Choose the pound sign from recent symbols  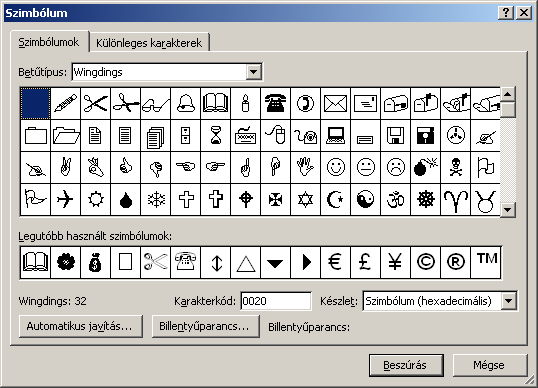tap(366, 262)
